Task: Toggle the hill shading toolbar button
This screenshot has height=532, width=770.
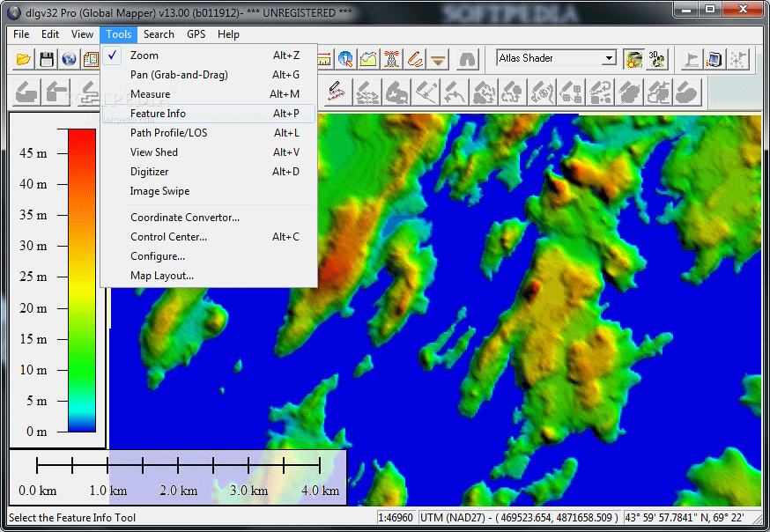Action: 633,59
